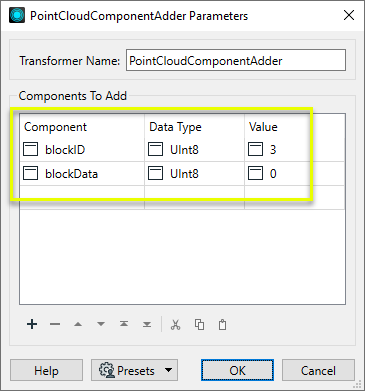Move selected row to top

[x=124, y=324]
